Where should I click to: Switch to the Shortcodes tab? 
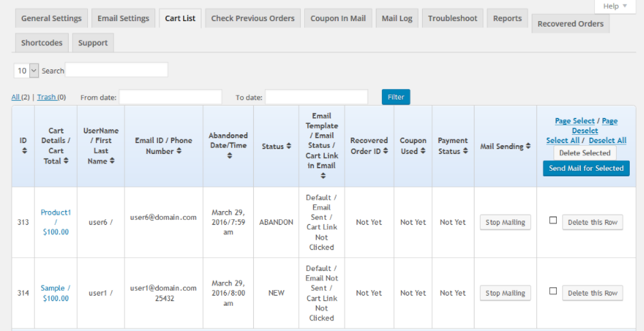(42, 43)
